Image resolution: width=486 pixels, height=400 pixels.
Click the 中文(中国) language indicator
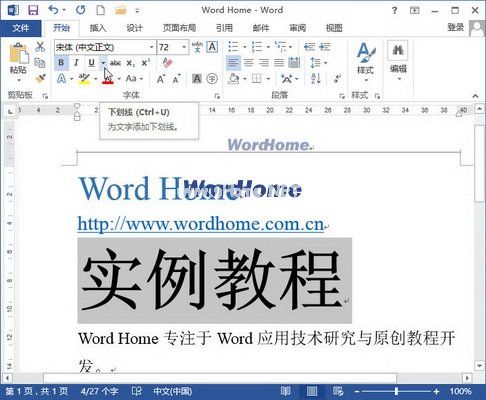[x=172, y=391]
